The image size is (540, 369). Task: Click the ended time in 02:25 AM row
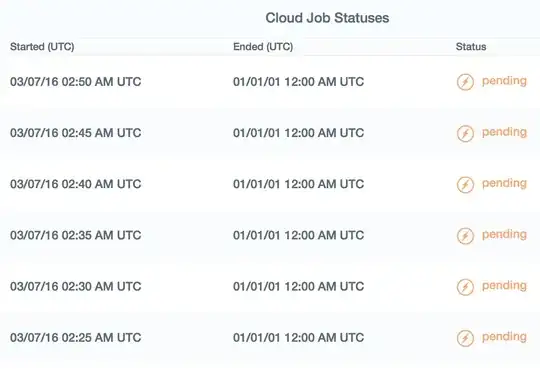[298, 337]
